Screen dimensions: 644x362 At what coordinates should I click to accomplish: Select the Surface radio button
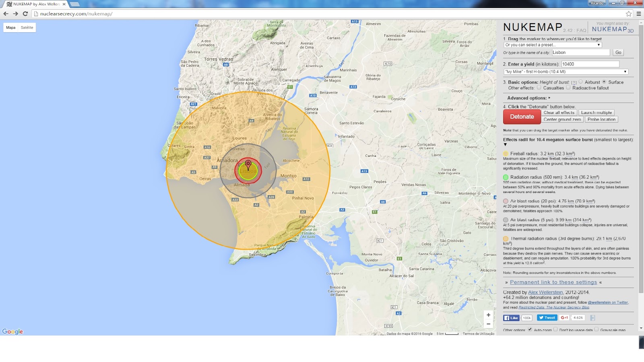604,82
